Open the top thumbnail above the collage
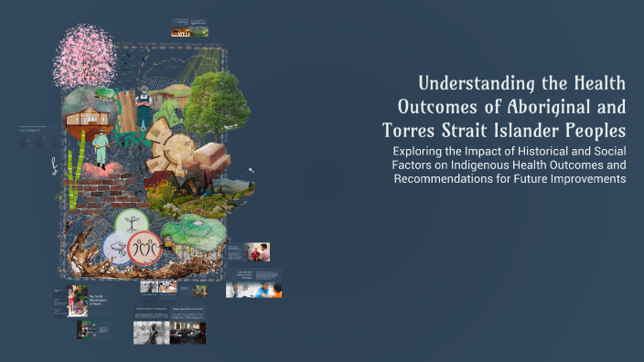Image resolution: width=644 pixels, height=362 pixels. pos(189,27)
